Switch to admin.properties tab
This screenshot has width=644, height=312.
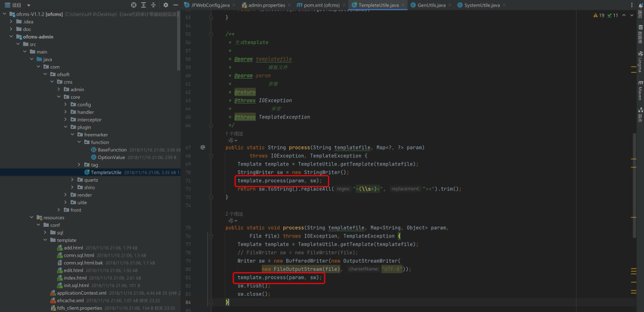coord(265,5)
